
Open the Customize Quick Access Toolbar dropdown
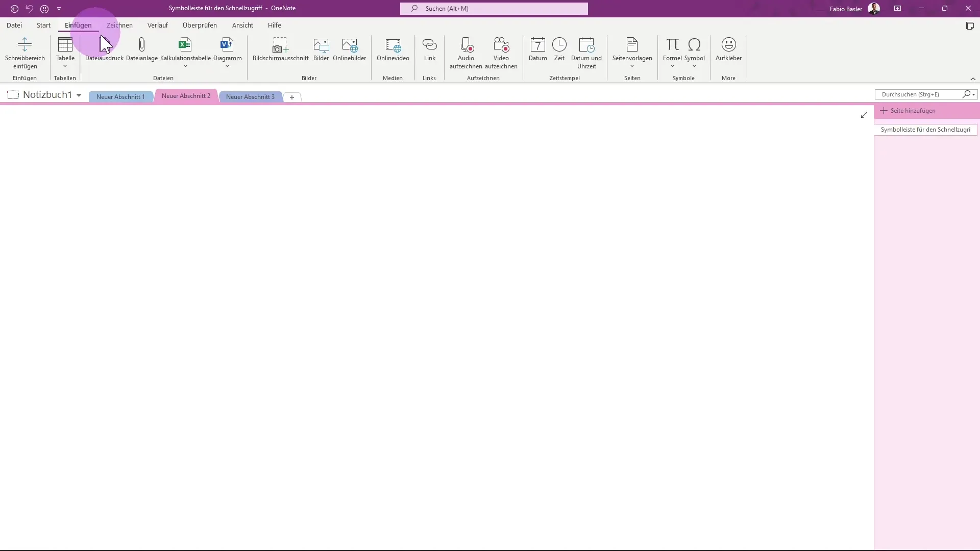(59, 9)
